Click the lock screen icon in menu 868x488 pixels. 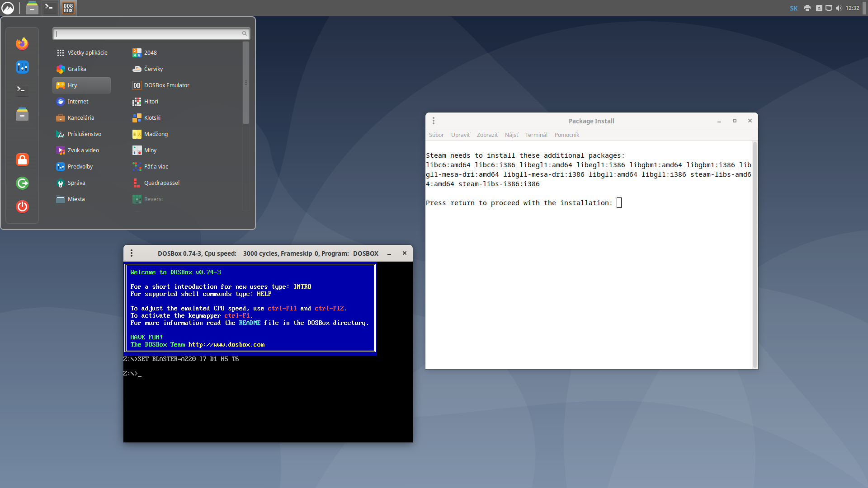pos(22,160)
